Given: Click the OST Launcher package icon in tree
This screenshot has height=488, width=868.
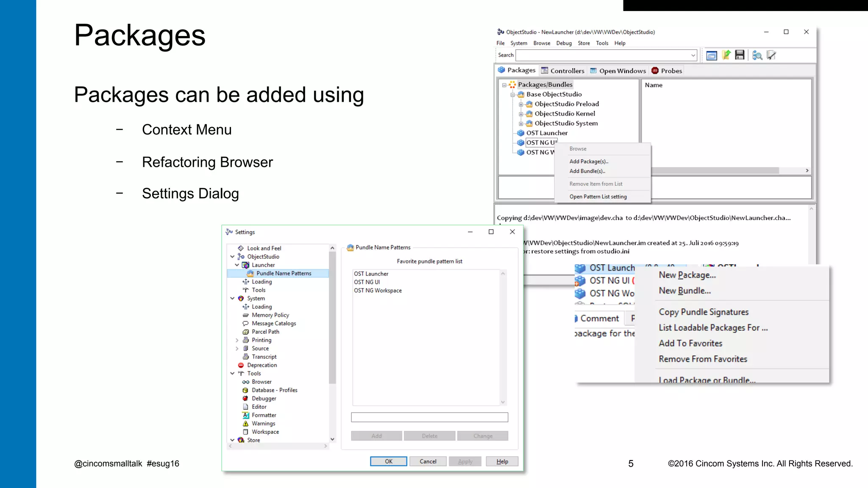Looking at the screenshot, I should [521, 133].
